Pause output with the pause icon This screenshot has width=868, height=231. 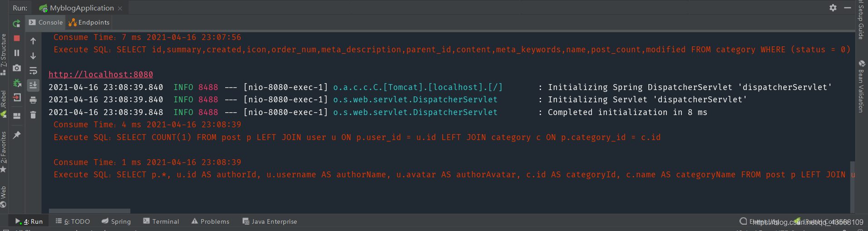pos(17,53)
